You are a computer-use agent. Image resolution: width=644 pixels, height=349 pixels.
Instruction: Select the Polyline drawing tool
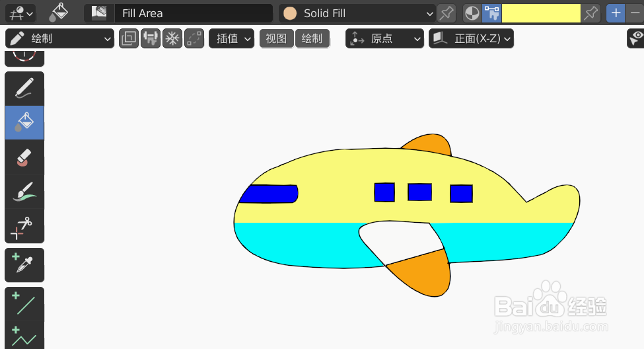24,336
